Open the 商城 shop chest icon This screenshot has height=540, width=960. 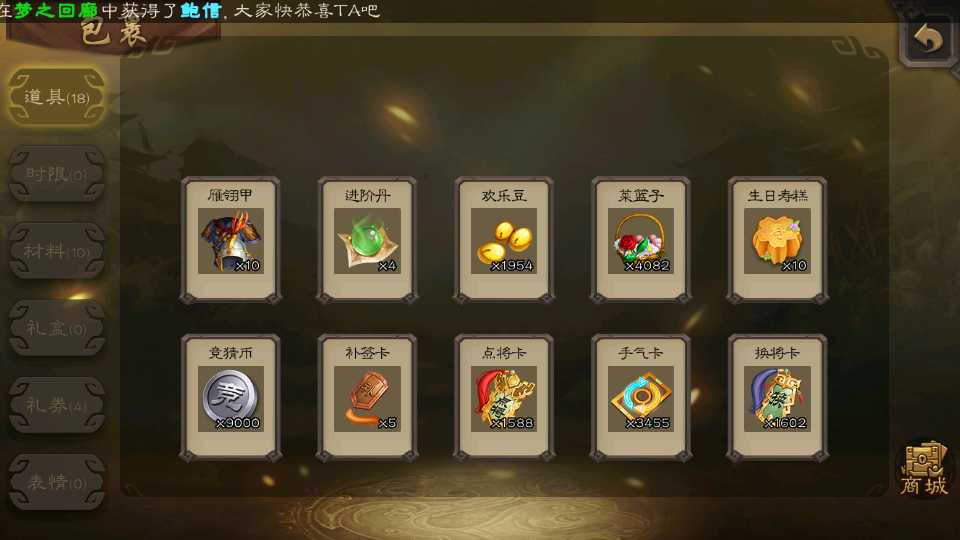tap(924, 469)
